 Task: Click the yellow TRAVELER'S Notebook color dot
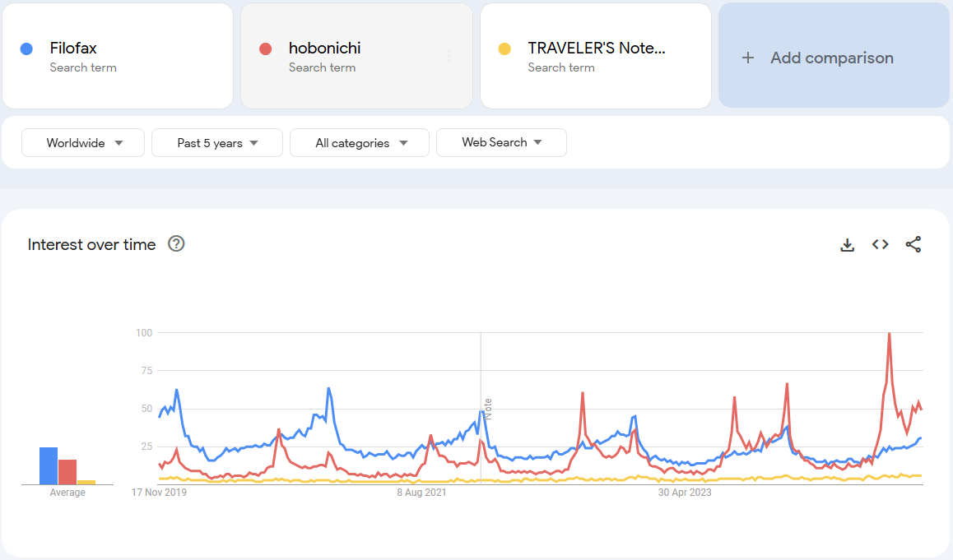(x=504, y=49)
